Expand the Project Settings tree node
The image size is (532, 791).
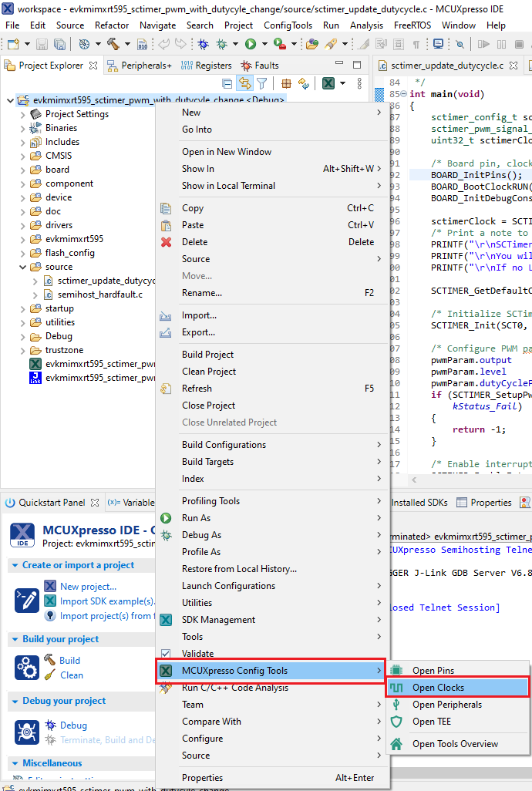[22, 114]
